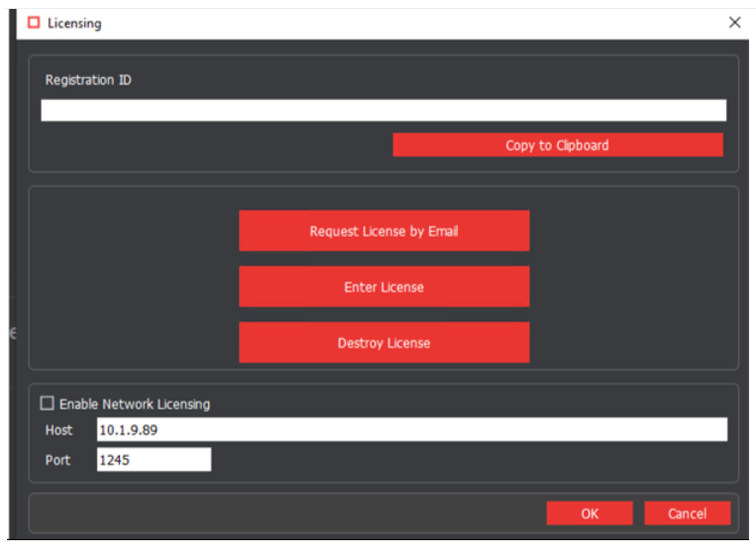Select the Port number field
756x560 pixels.
point(154,460)
